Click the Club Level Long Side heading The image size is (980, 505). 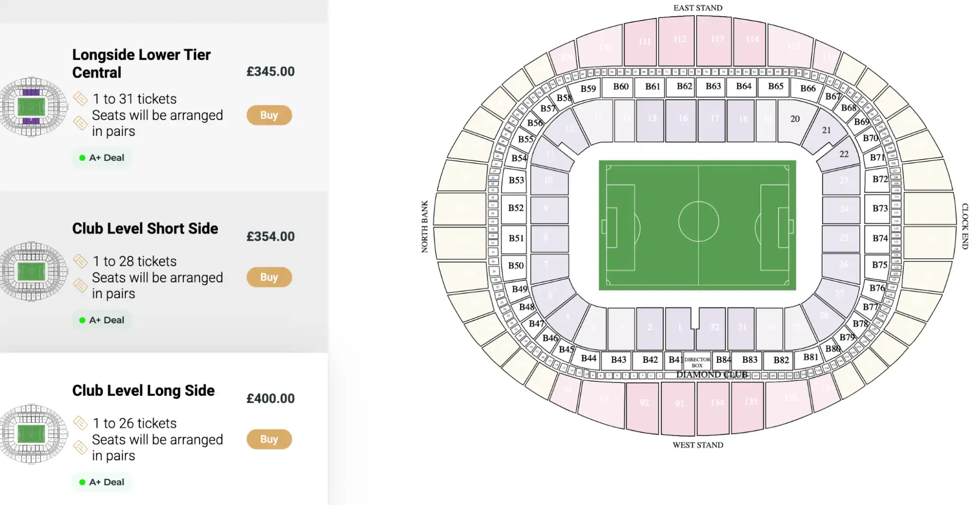[x=143, y=390]
